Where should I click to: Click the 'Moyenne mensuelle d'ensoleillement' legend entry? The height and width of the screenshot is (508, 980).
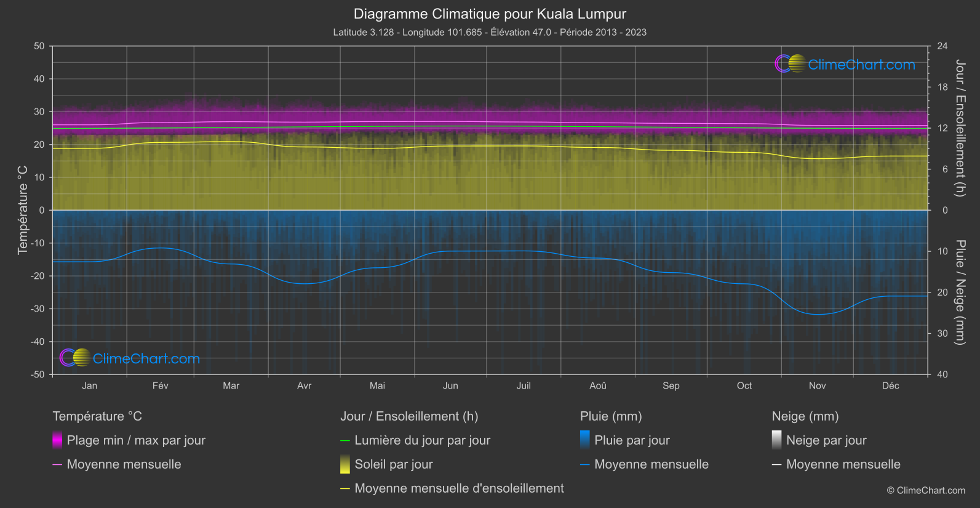point(452,488)
